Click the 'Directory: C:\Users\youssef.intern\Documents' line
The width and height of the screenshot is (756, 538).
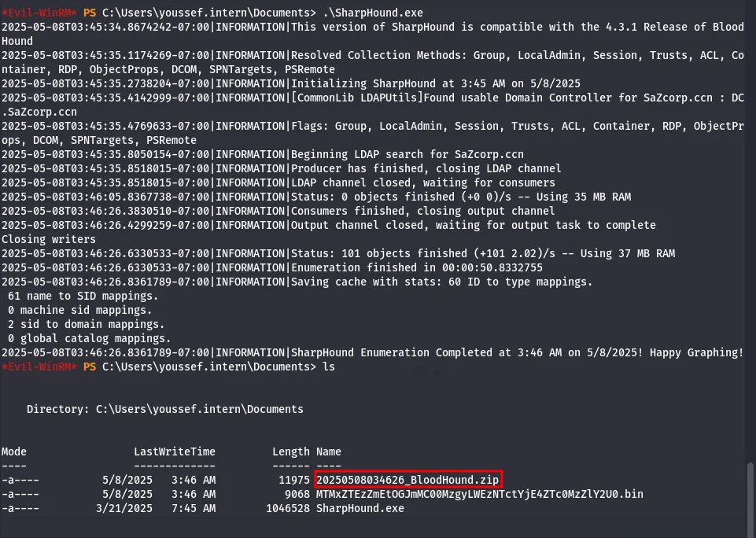165,409
